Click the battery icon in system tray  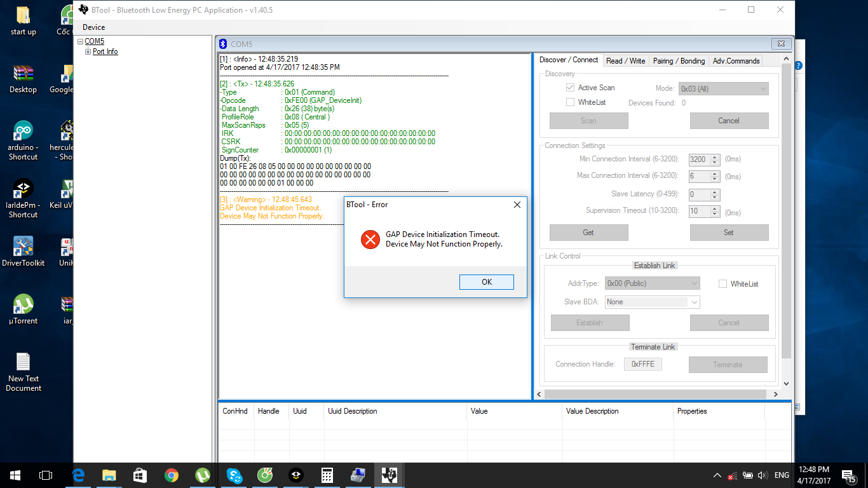click(x=748, y=475)
